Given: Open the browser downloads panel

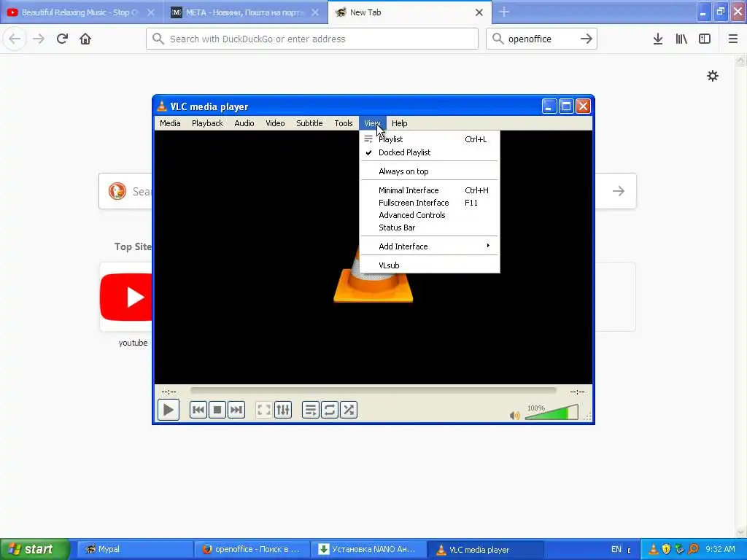Looking at the screenshot, I should pos(658,39).
